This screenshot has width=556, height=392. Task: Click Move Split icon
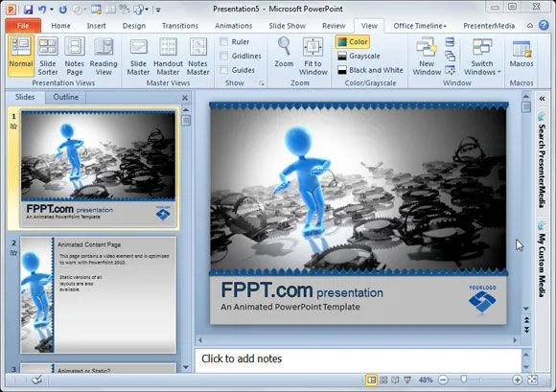(450, 70)
